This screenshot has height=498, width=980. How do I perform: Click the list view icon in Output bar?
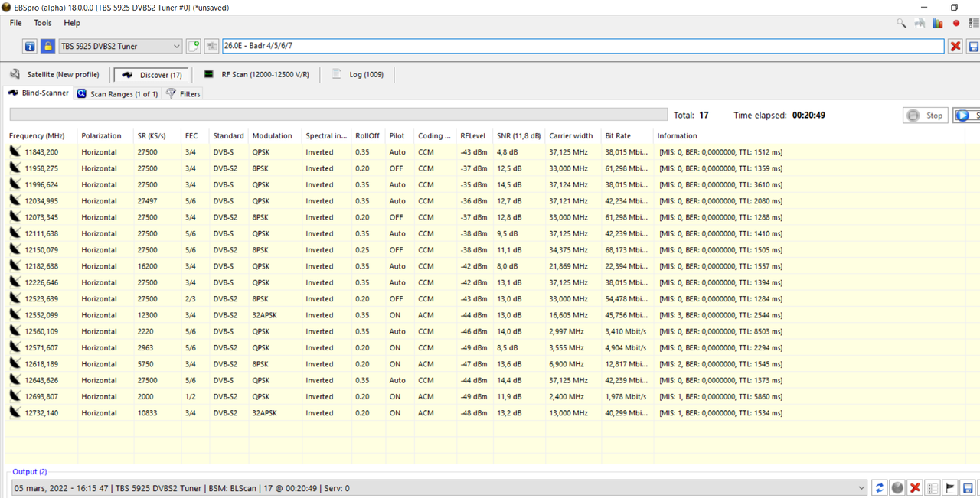pos(933,488)
